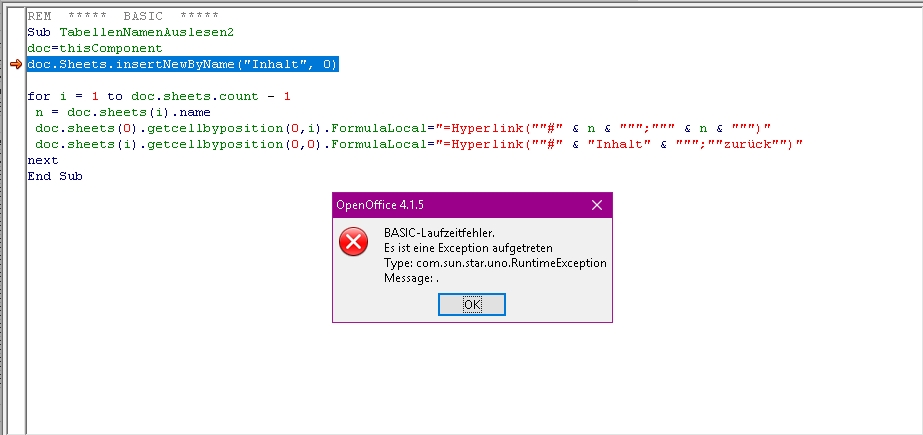Click the highlighted doc.Sheets.insertNewByName line
This screenshot has height=435, width=923.
(x=183, y=64)
